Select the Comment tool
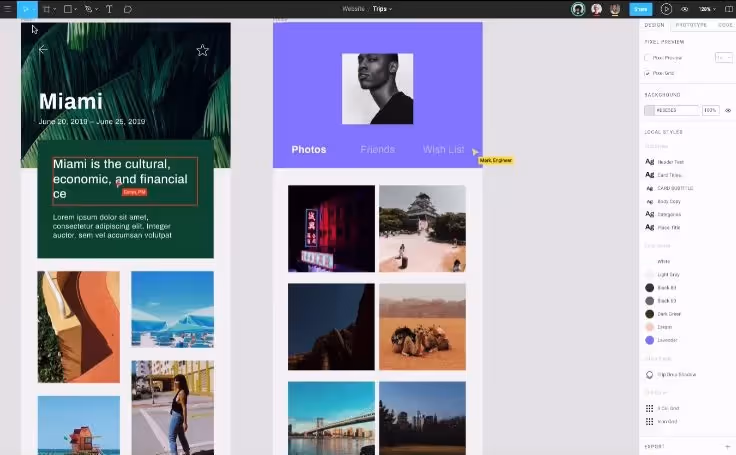 128,9
